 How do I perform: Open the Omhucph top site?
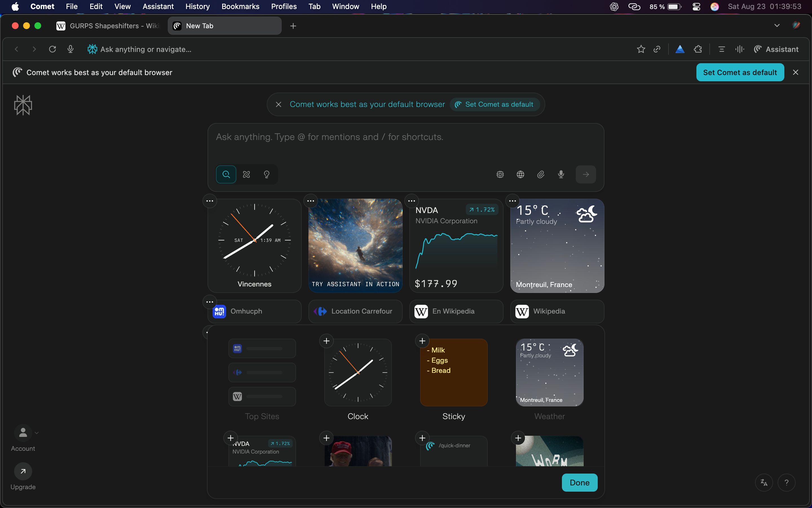[255, 312]
